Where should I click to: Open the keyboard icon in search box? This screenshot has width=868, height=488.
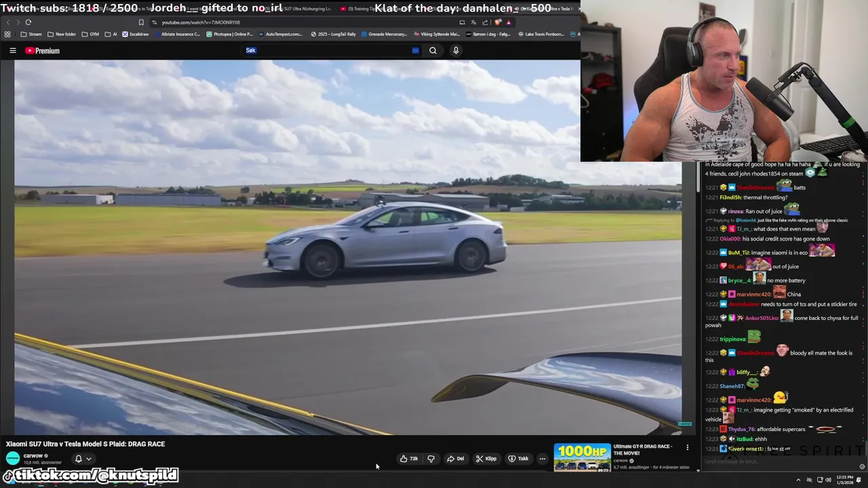(x=415, y=50)
